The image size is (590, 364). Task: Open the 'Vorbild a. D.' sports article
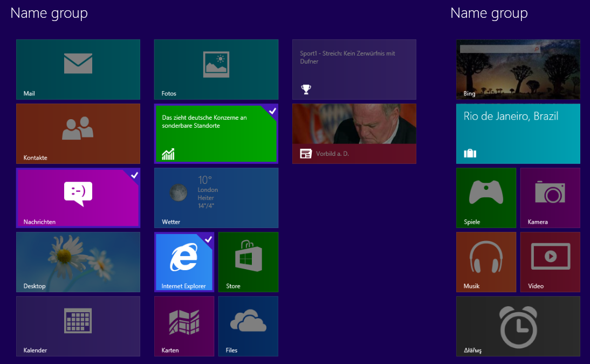click(x=354, y=133)
